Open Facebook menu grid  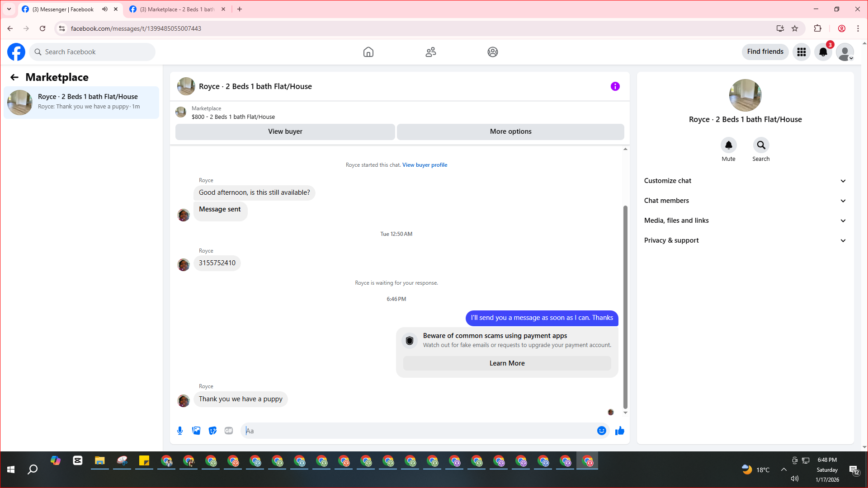point(801,52)
